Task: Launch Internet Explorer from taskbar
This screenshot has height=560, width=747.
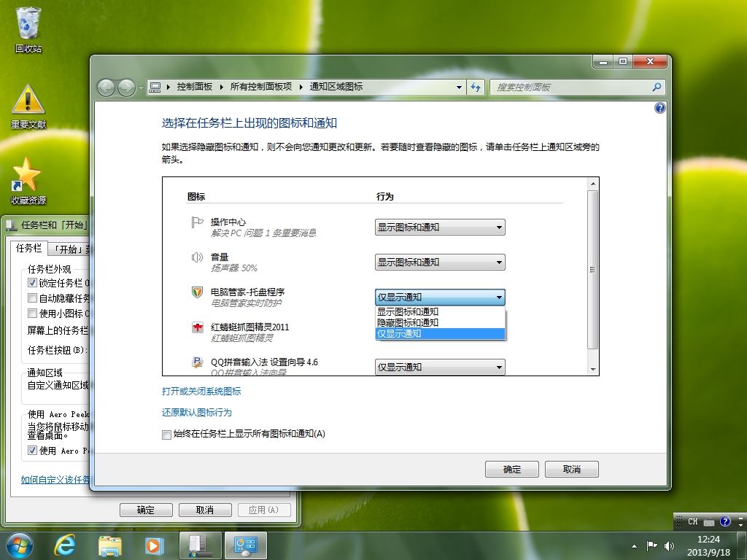Action: tap(64, 545)
